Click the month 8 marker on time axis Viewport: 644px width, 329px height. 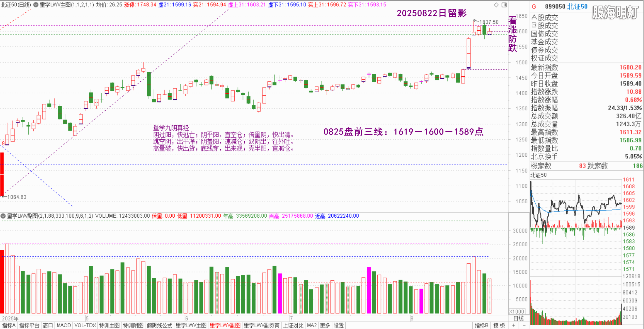point(412,318)
